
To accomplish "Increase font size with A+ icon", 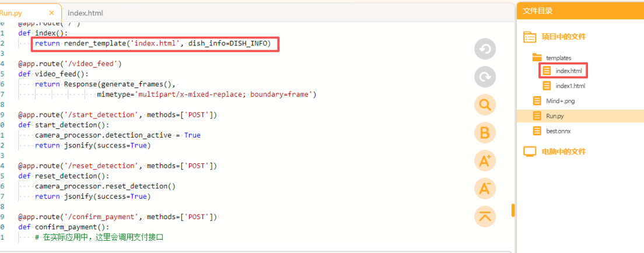I will point(485,160).
